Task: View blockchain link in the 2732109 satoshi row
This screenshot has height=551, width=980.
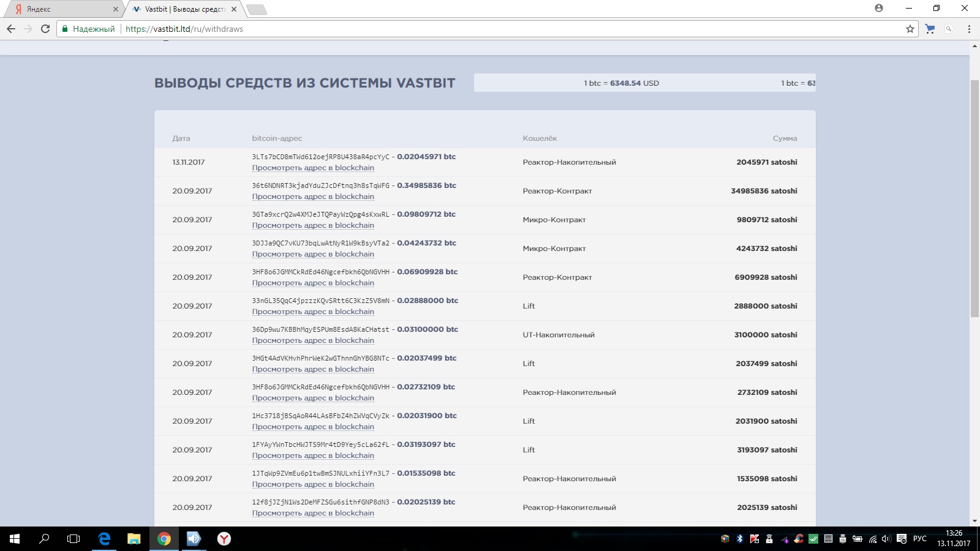Action: click(313, 398)
